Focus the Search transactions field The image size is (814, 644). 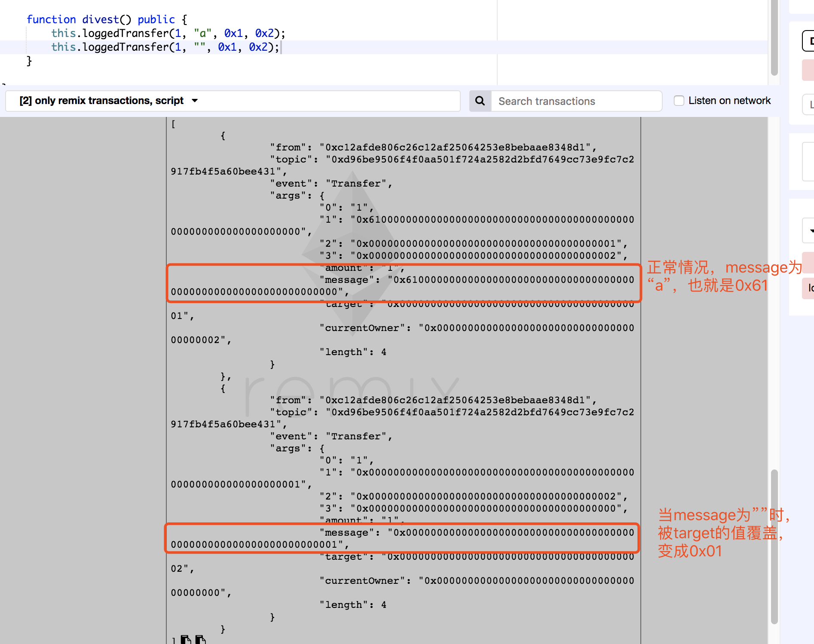(576, 101)
